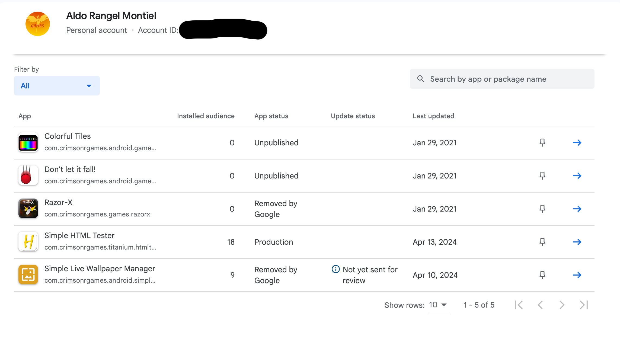The image size is (620, 364).
Task: Go to the first page of results
Action: tap(519, 305)
